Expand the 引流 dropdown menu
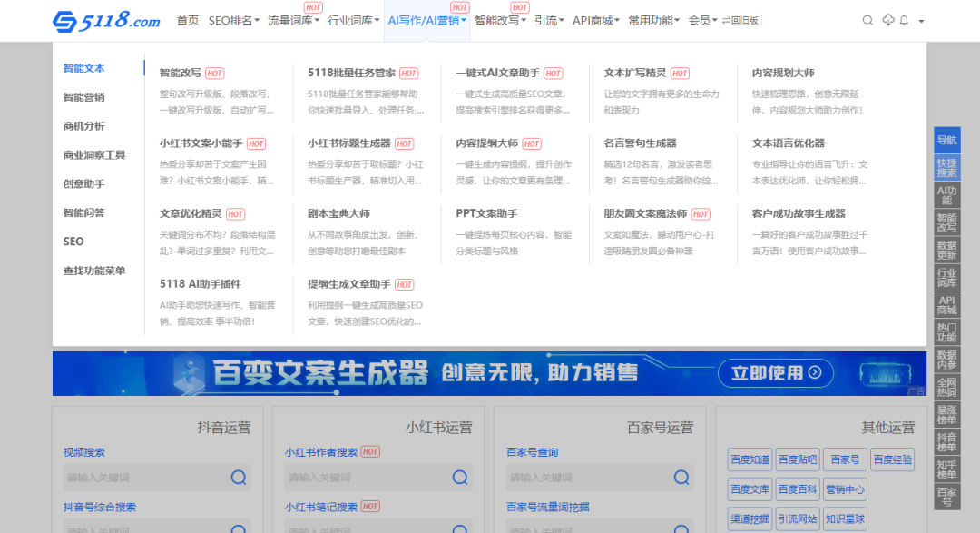 tap(549, 21)
